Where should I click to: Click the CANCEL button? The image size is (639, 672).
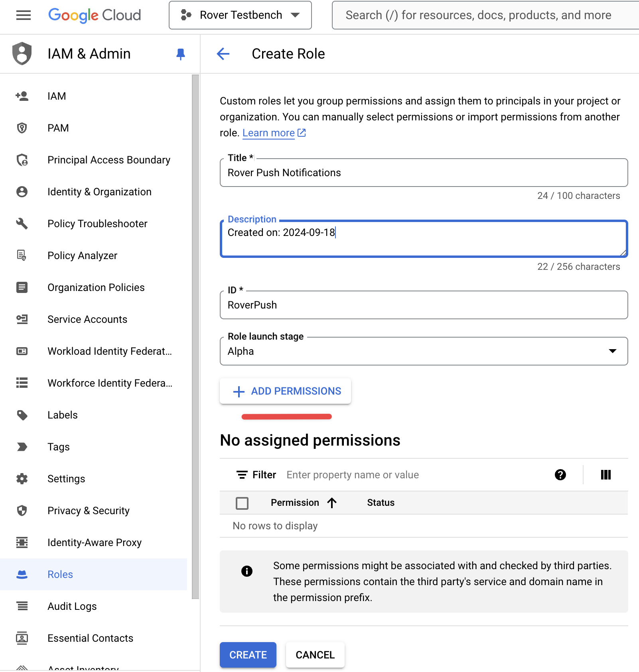pos(315,655)
